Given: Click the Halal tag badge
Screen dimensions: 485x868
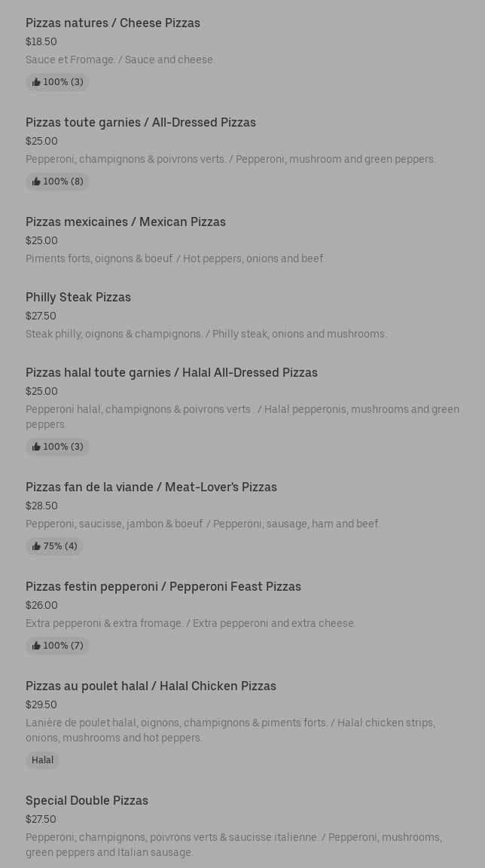Looking at the screenshot, I should pos(42,760).
